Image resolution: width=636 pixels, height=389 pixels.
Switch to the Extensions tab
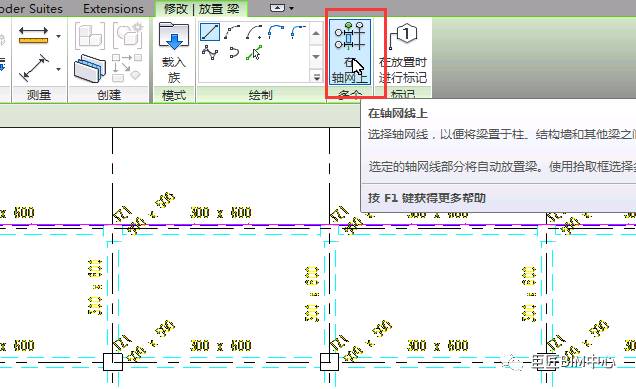tap(113, 9)
